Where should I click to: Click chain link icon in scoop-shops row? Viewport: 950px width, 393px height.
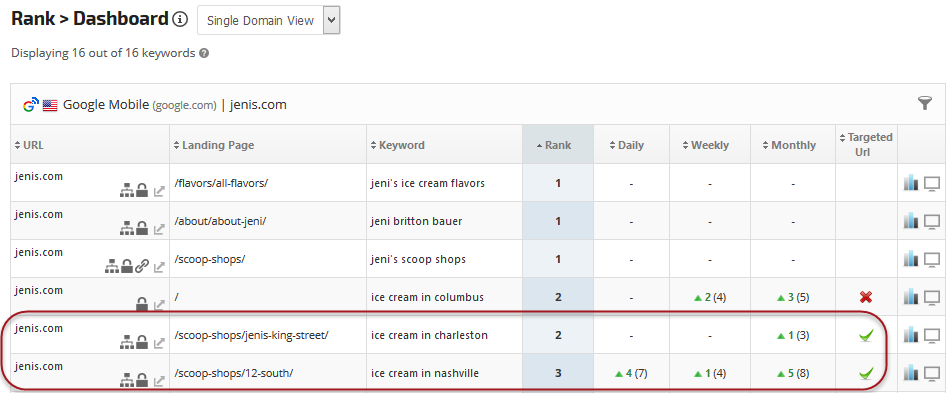click(142, 266)
